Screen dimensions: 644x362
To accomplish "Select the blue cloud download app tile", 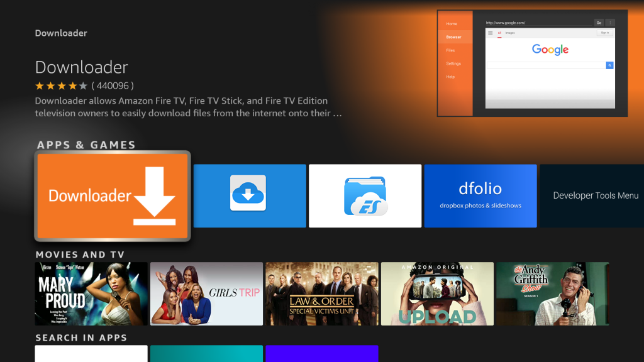I will pos(250,196).
